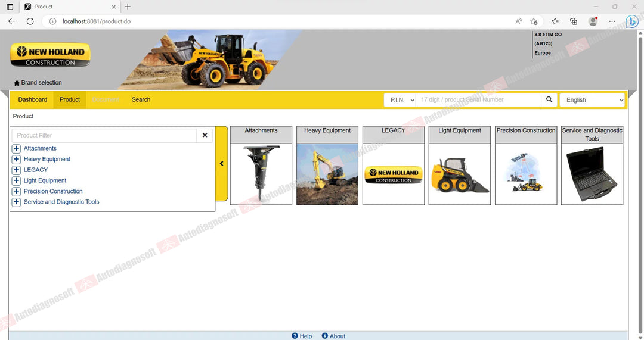This screenshot has height=340, width=644.
Task: Click Heavy Equipment tree link
Action: coord(47,159)
